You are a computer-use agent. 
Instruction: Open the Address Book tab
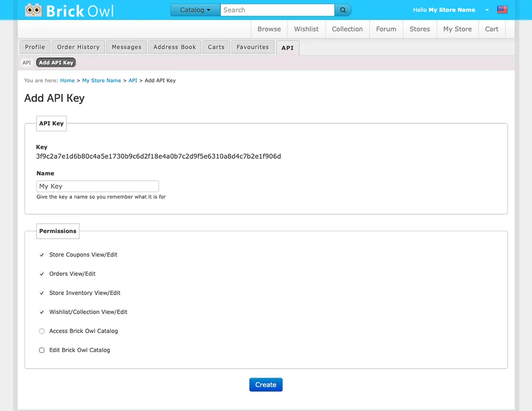pos(175,47)
